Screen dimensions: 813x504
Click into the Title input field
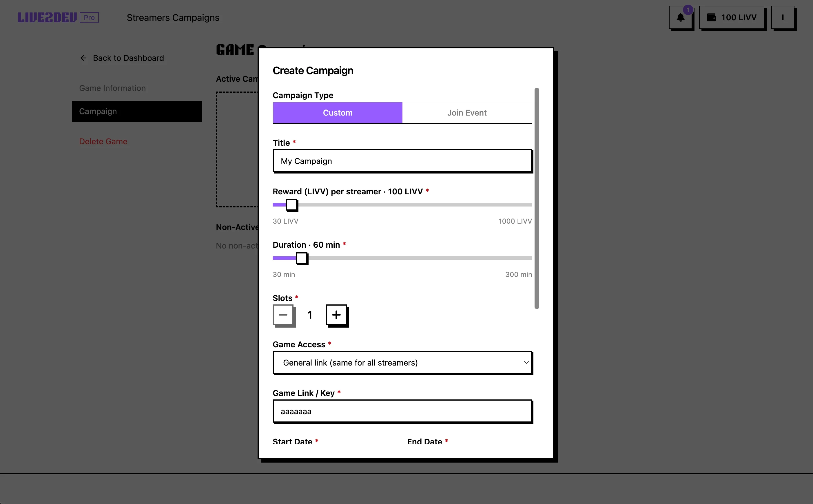click(x=402, y=161)
